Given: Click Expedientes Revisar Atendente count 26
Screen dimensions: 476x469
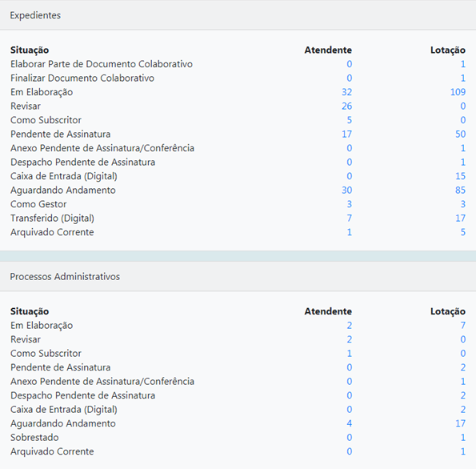Looking at the screenshot, I should click(x=346, y=106).
